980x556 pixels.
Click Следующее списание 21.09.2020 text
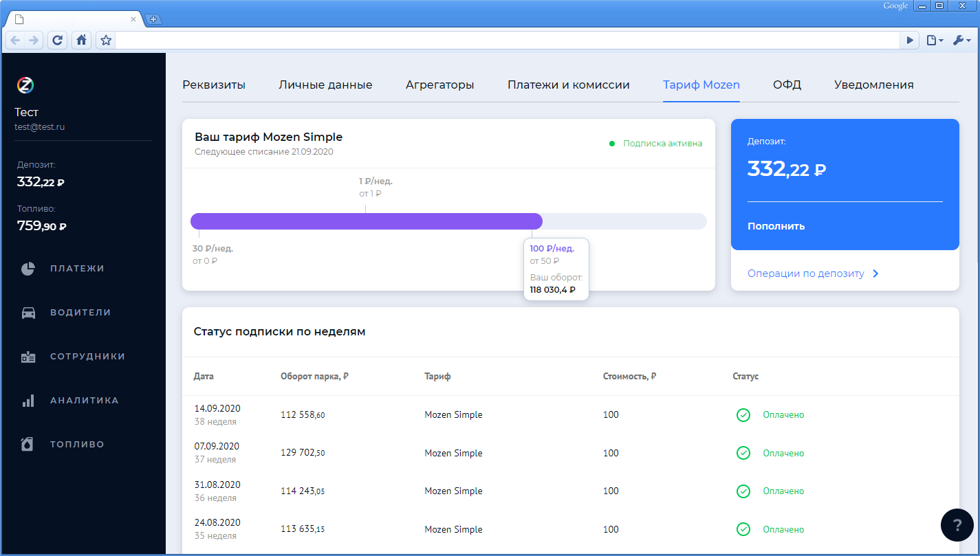[264, 152]
